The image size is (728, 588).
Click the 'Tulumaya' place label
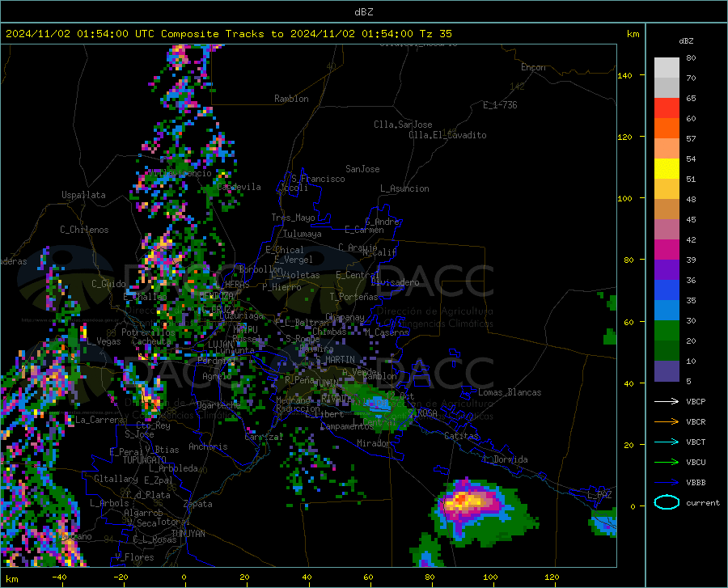pos(303,234)
